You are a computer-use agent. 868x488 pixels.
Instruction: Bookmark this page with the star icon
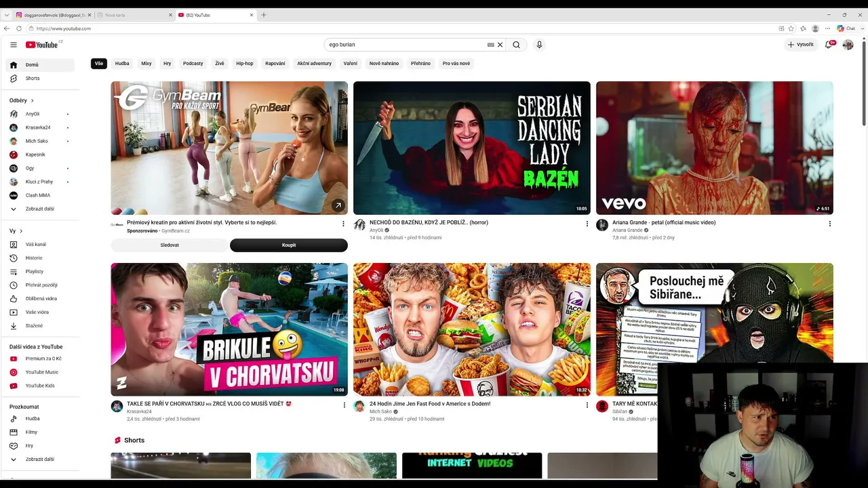[791, 28]
